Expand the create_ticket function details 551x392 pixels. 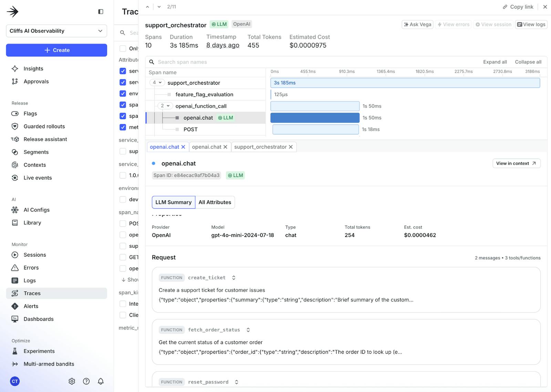pyautogui.click(x=234, y=278)
